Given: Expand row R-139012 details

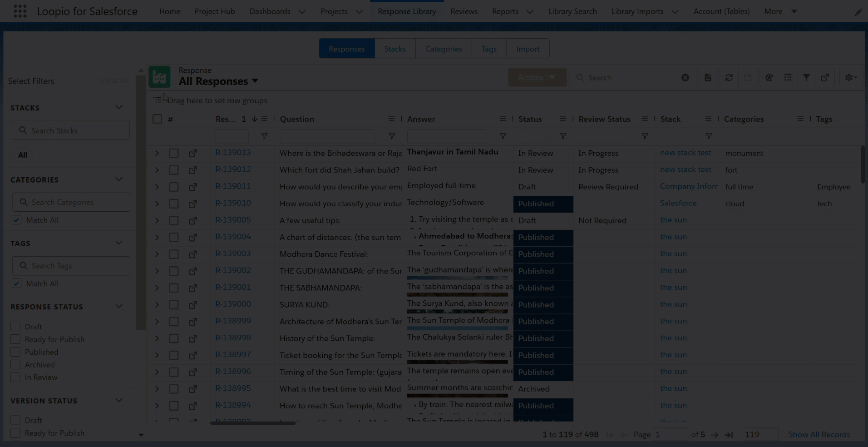Looking at the screenshot, I should pos(157,170).
